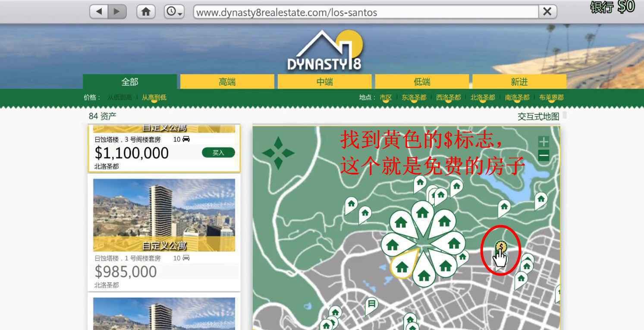The image size is (644, 330).
Task: Click the 银行 $0 bank balance
Action: [613, 8]
